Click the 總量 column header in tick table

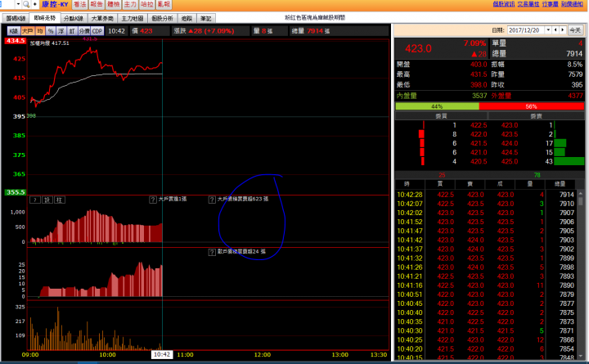click(560, 184)
